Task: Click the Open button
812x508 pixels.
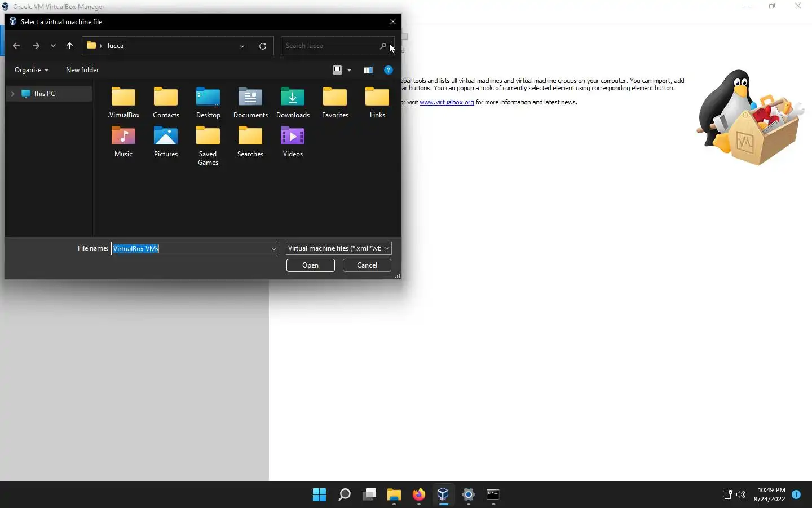Action: (311, 265)
